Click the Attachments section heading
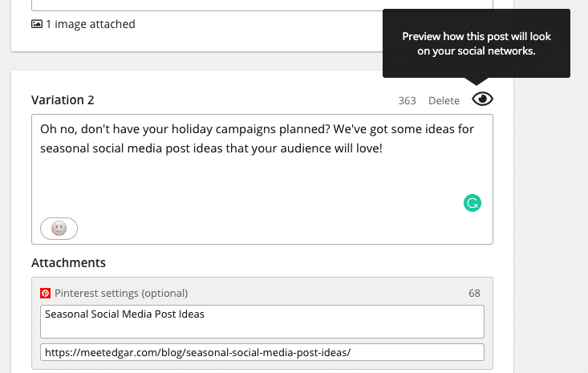The height and width of the screenshot is (373, 588). [68, 262]
